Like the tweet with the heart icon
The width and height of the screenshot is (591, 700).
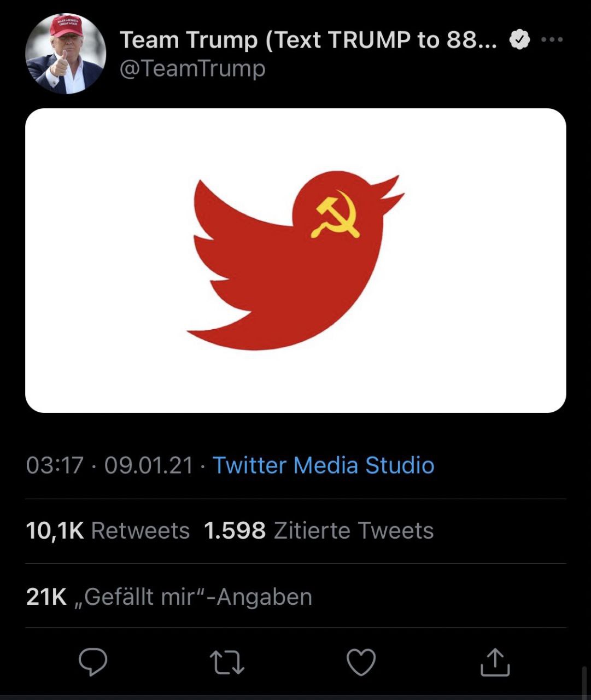pyautogui.click(x=361, y=662)
